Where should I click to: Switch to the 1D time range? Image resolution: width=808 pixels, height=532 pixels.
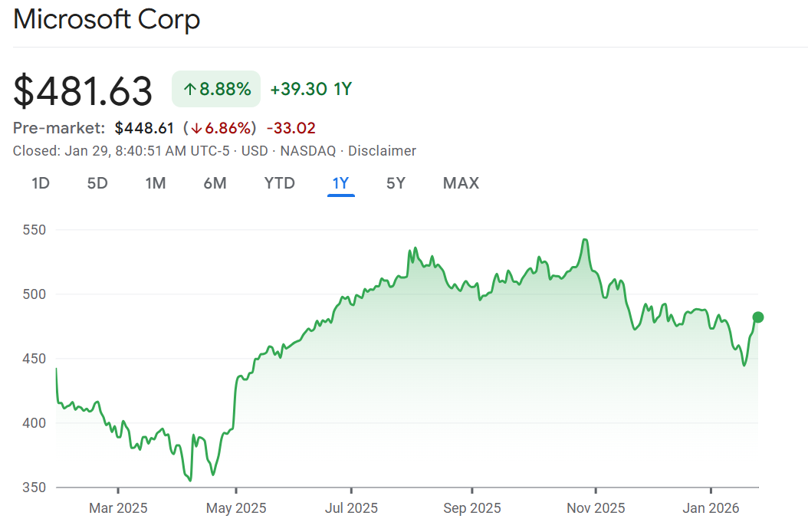[41, 183]
